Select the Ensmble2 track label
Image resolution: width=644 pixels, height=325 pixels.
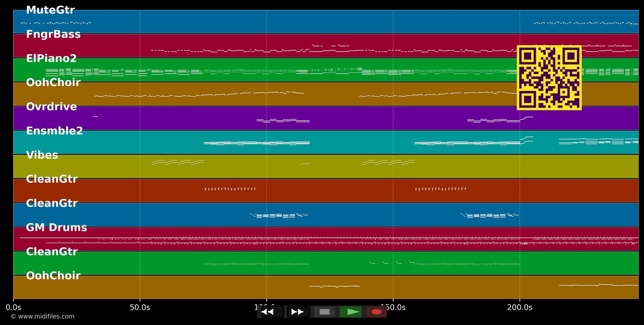click(55, 131)
